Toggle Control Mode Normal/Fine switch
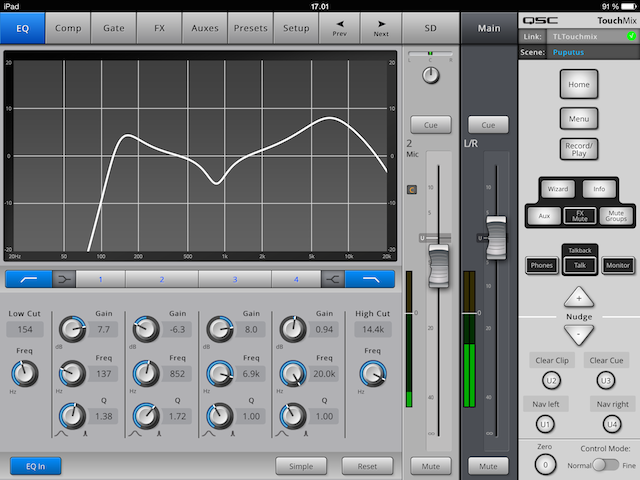640x480 pixels. click(x=606, y=465)
